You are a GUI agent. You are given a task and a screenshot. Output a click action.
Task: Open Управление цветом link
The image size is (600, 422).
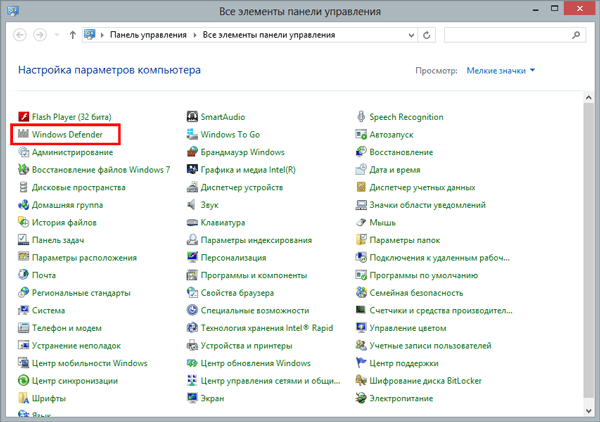(408, 328)
